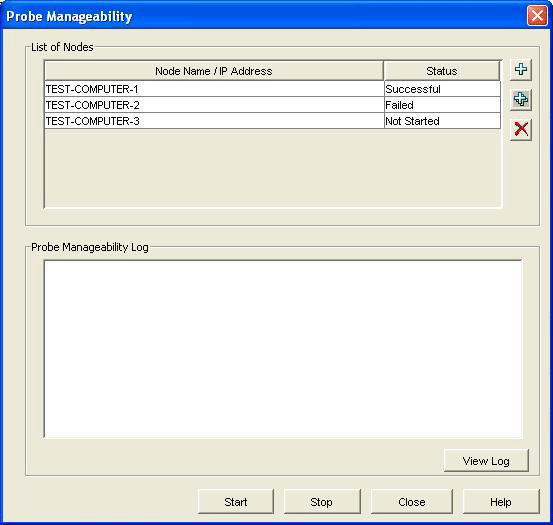This screenshot has width=553, height=525.
Task: Click the Status column header
Action: tap(442, 71)
